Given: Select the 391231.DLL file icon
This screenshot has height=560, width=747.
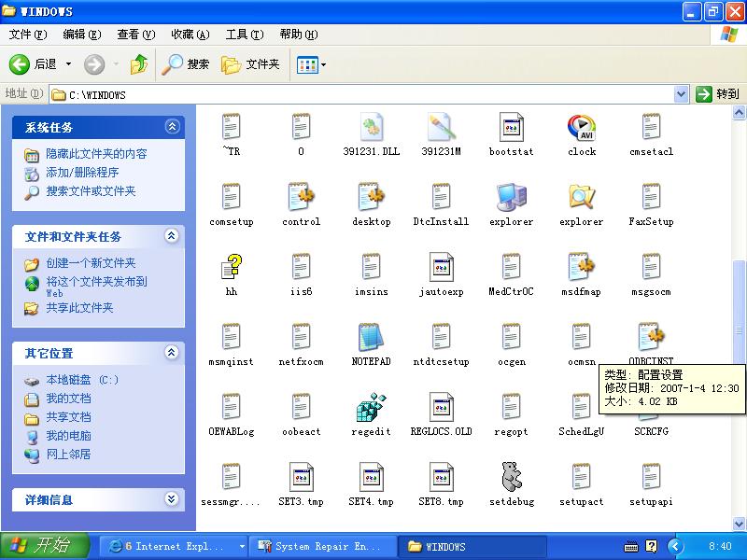Looking at the screenshot, I should point(371,127).
